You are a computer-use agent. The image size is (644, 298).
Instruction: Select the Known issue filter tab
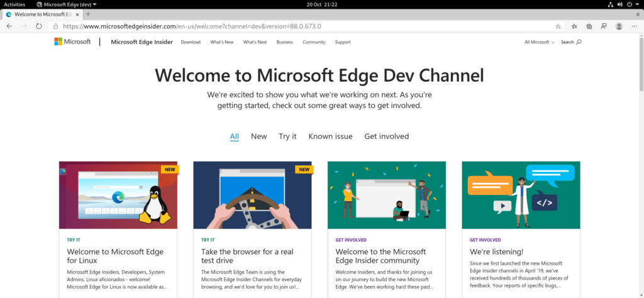click(x=330, y=136)
